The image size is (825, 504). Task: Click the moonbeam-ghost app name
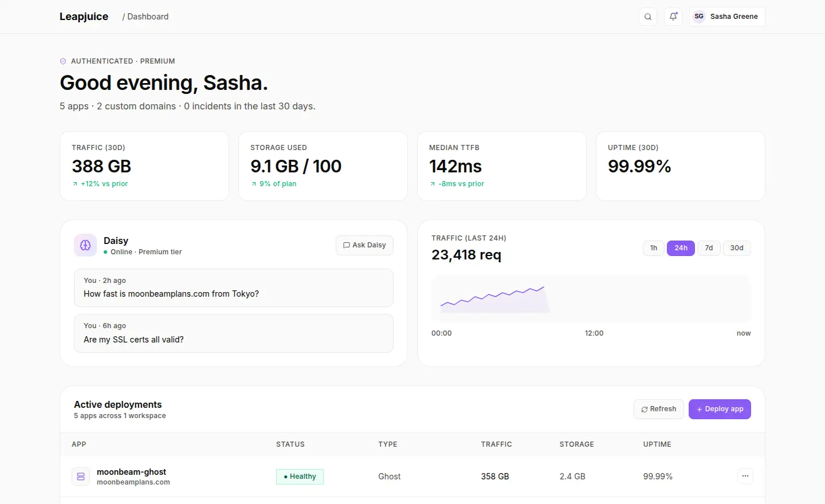pos(131,472)
